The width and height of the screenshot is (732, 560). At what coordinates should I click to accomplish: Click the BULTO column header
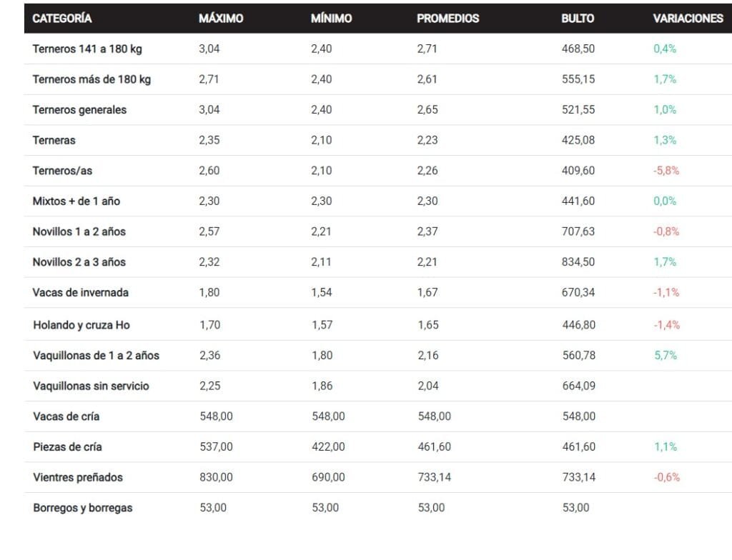click(x=578, y=18)
